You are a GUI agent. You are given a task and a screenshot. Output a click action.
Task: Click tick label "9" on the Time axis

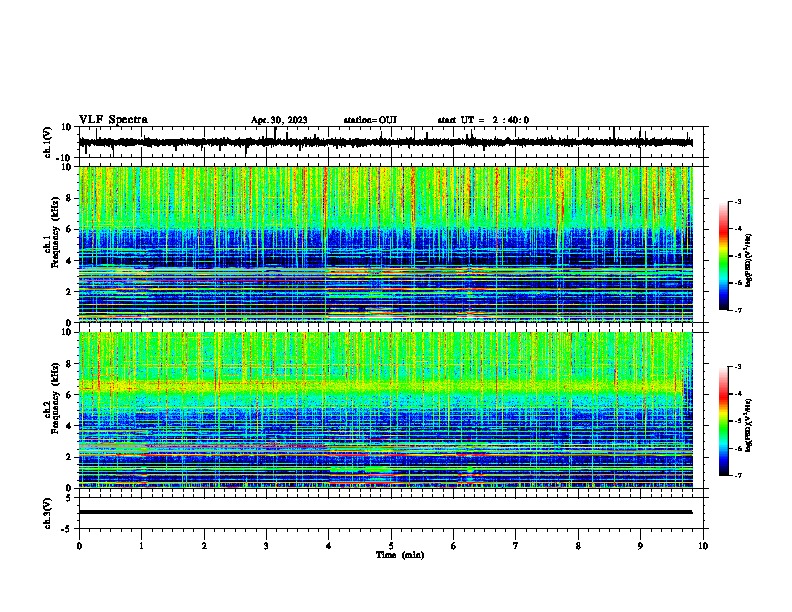coord(640,546)
